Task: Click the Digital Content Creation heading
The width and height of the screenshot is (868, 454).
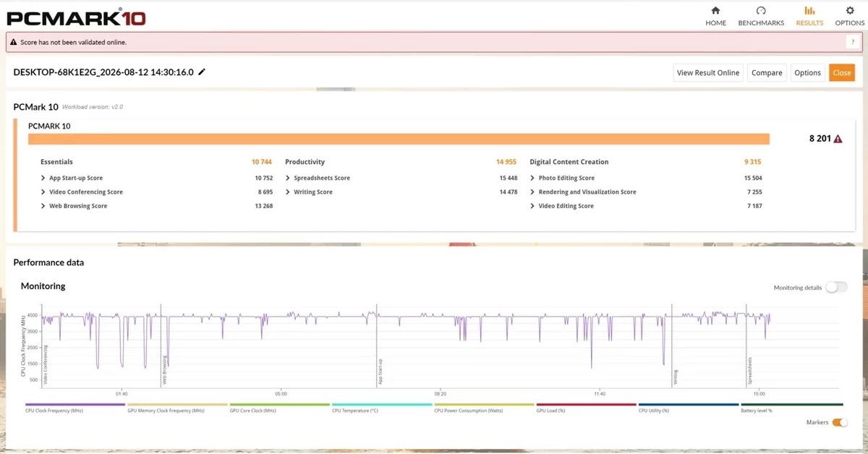Action: tap(569, 162)
